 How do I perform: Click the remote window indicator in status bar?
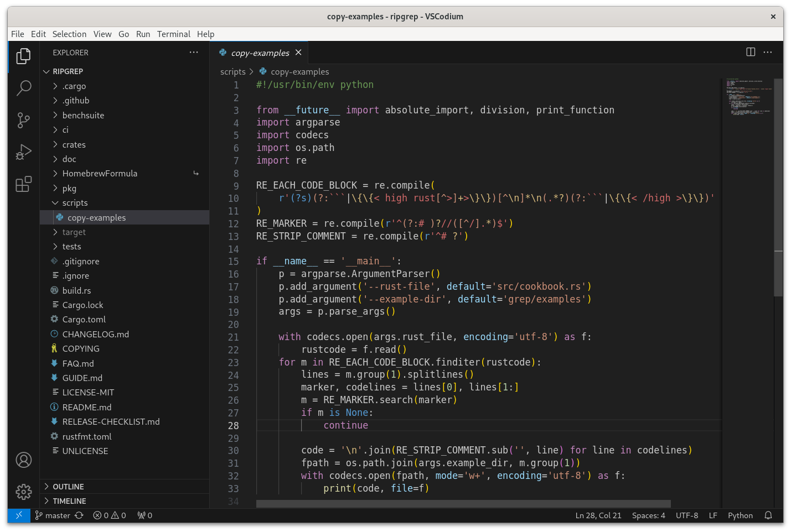19,515
